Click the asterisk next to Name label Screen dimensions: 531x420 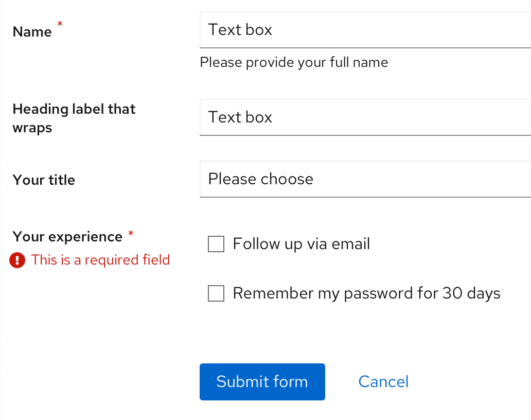click(60, 24)
